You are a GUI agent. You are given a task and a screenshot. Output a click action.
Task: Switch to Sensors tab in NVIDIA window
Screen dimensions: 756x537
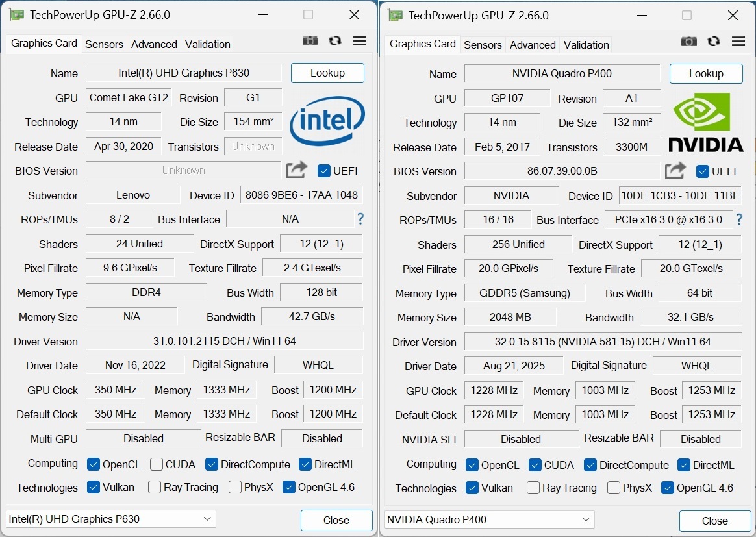point(483,45)
